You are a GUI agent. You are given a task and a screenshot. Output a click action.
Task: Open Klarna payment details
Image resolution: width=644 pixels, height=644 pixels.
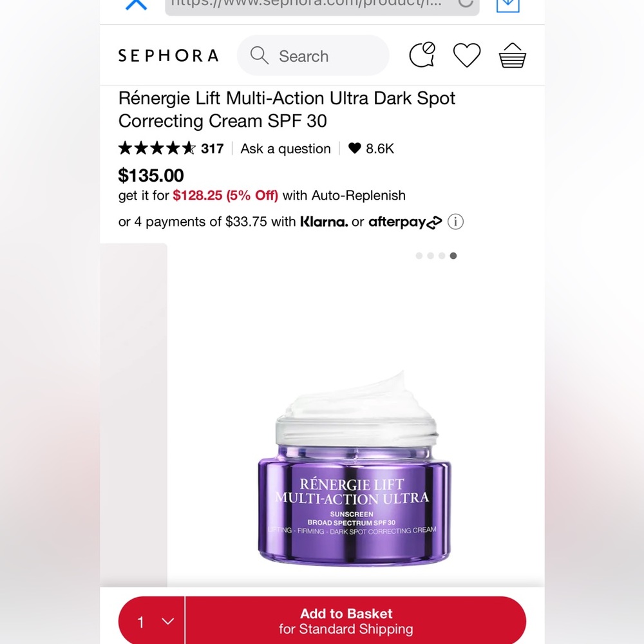pyautogui.click(x=324, y=222)
